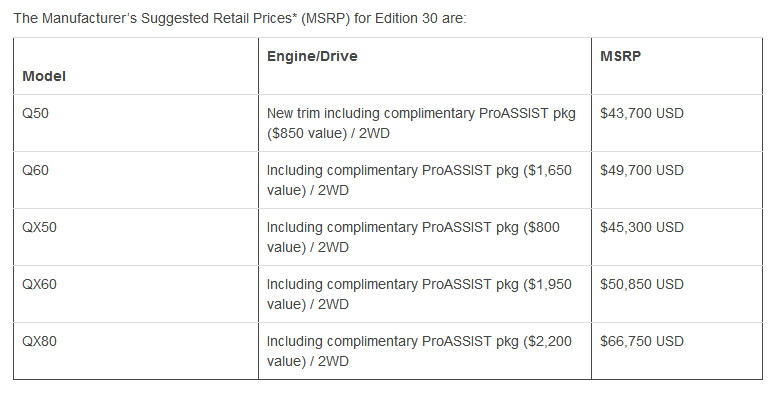Click the $43,700 USD price

pyautogui.click(x=642, y=113)
